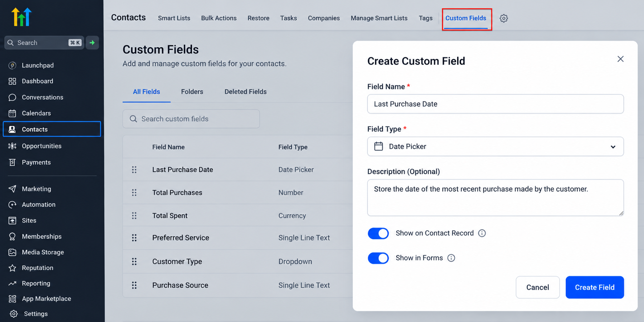Click drag handle for Customer Type row
Viewport: 644px width, 322px height.
coord(134,261)
